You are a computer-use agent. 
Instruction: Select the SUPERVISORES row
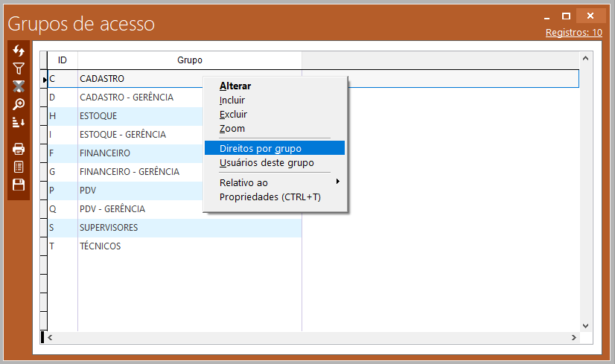tap(109, 228)
